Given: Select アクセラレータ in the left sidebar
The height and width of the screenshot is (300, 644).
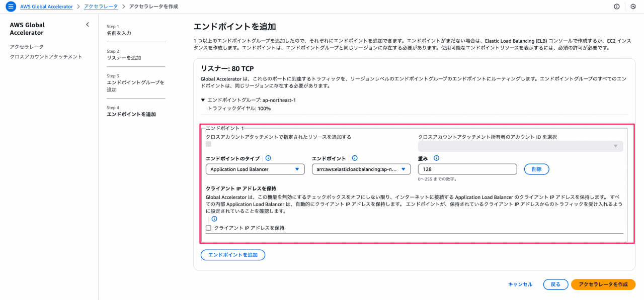Looking at the screenshot, I should [27, 47].
